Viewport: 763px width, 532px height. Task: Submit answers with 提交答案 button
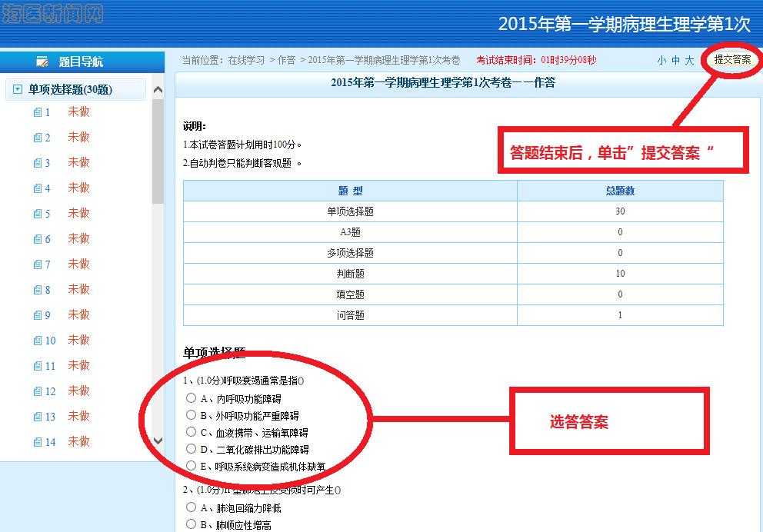coord(732,60)
